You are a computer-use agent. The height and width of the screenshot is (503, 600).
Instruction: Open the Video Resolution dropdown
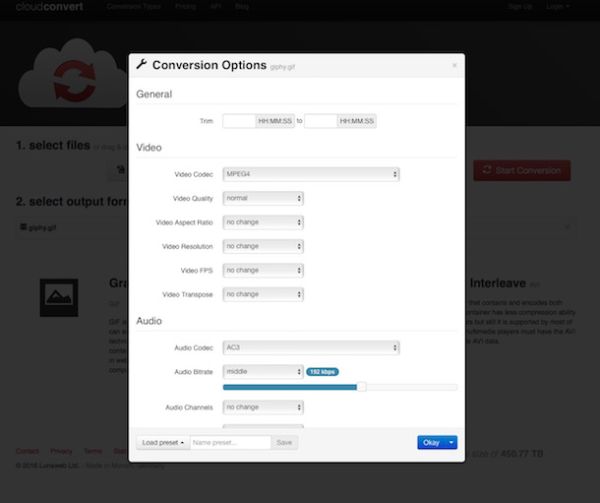coord(263,246)
